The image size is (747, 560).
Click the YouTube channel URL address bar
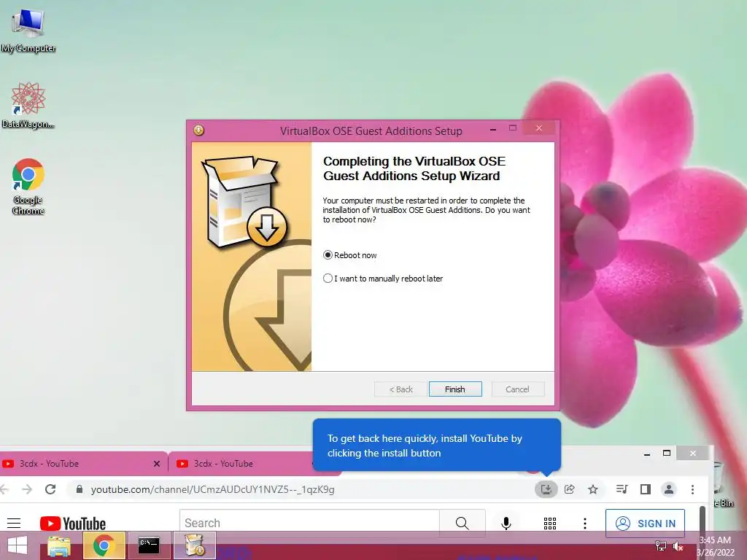coord(212,489)
